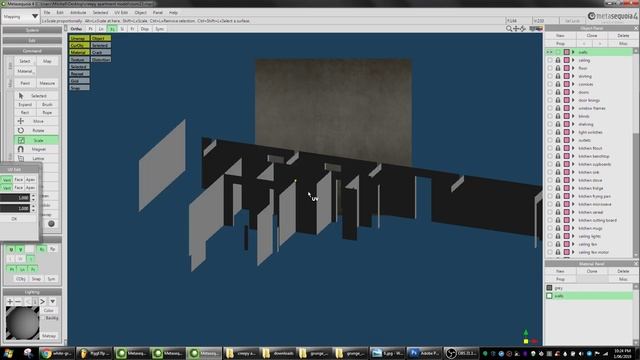The image size is (640, 360).
Task: Toggle the Texture display option in viewport
Action: (79, 60)
